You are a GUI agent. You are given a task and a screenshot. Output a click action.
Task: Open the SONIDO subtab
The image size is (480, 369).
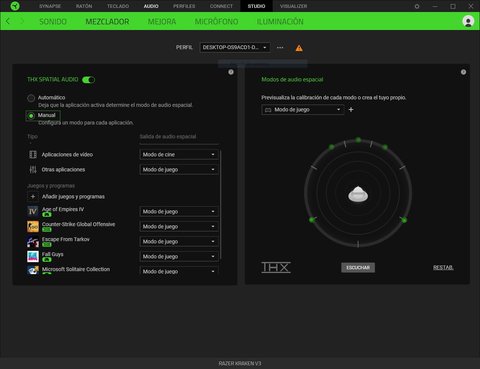pos(53,22)
